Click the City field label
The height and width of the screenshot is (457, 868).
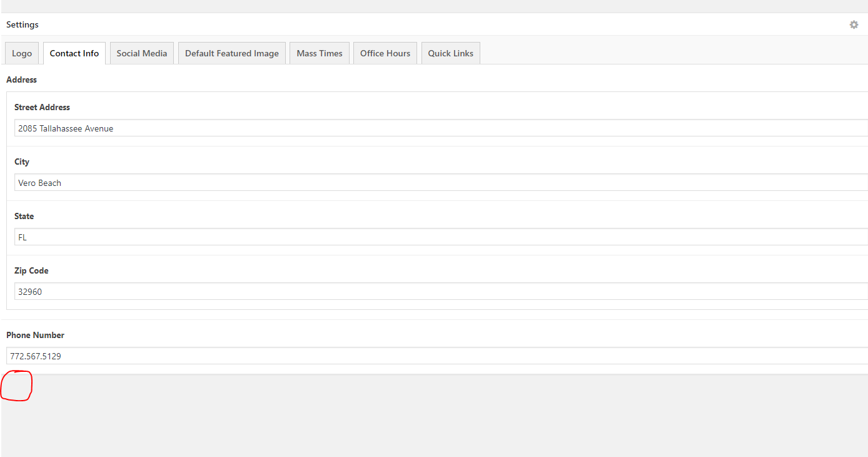click(22, 162)
